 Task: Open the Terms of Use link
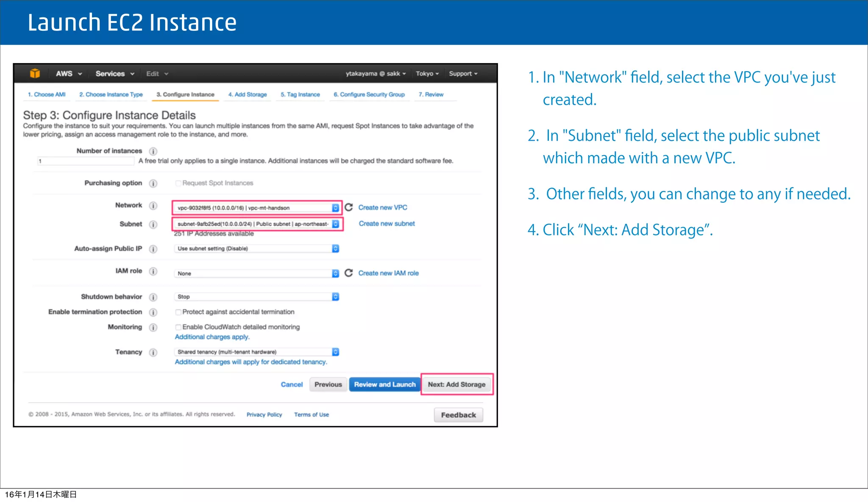coord(312,415)
